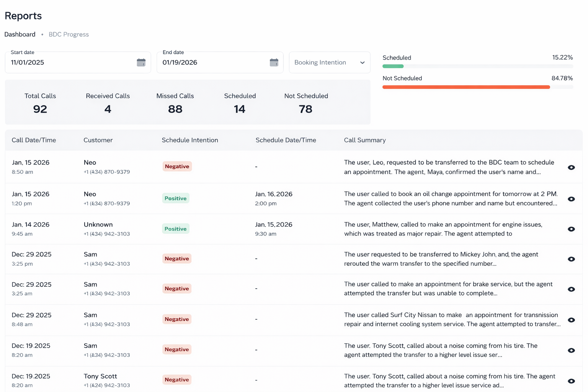Click the green Scheduled progress bar
The image size is (588, 392).
tap(393, 67)
